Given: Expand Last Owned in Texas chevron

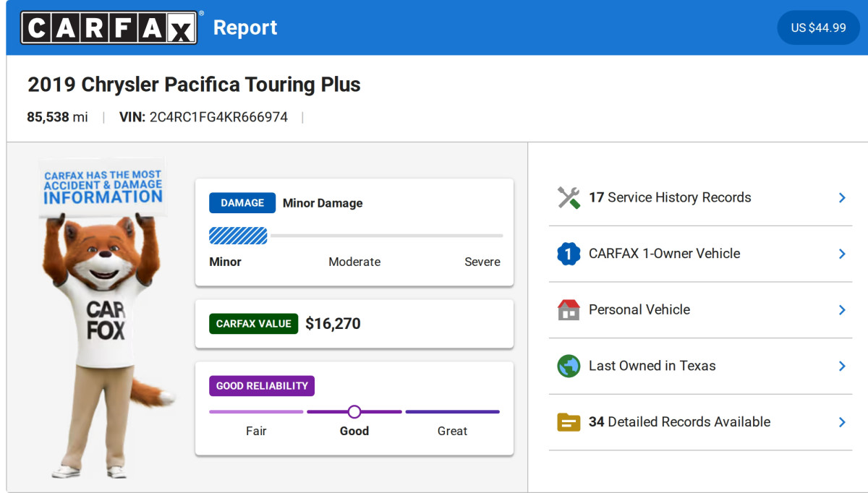Looking at the screenshot, I should (842, 366).
